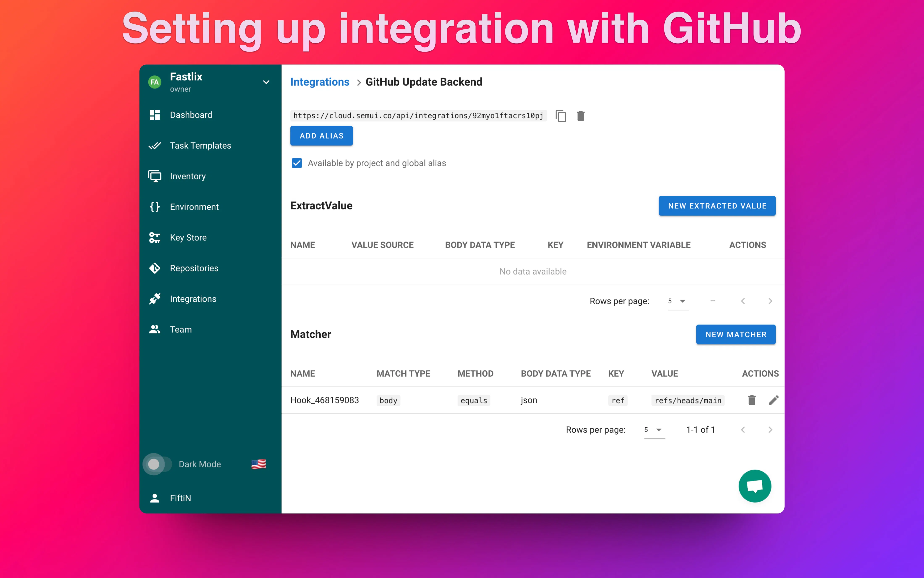Open Team in the sidebar

[x=210, y=329]
